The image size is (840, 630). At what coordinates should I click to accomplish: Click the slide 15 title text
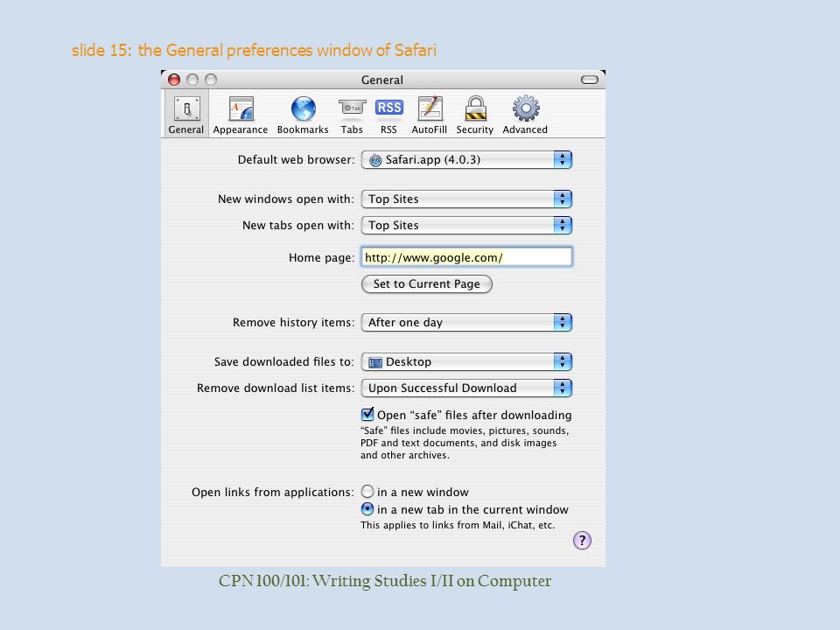click(x=254, y=51)
